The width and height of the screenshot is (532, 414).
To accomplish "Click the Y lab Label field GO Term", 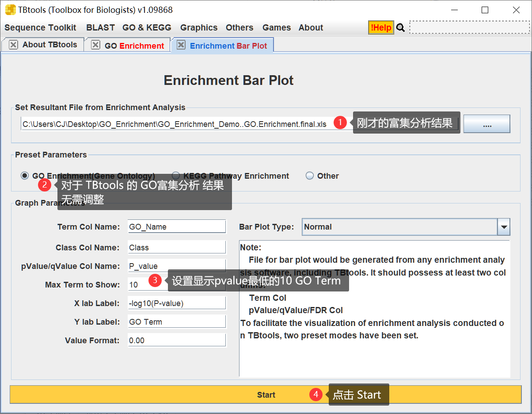I will [x=177, y=322].
